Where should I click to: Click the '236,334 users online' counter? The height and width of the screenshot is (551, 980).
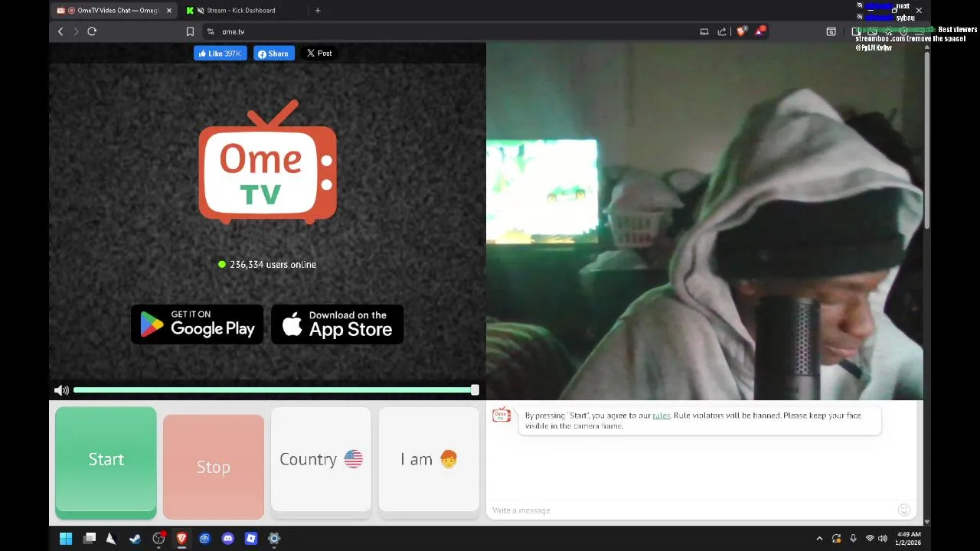pos(267,264)
